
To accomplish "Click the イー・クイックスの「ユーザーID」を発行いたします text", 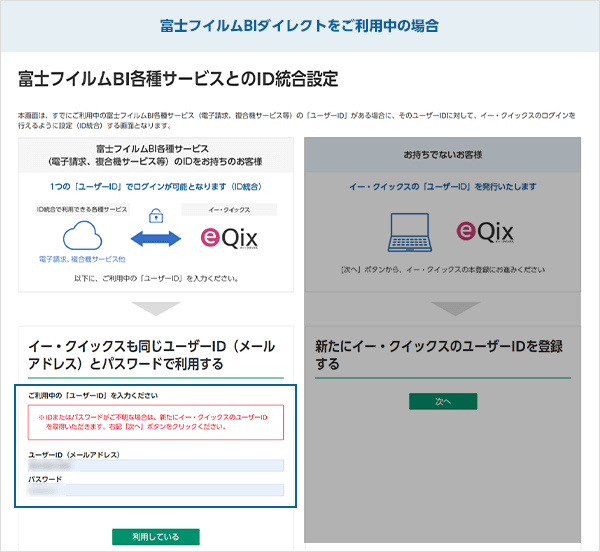I will pyautogui.click(x=442, y=187).
